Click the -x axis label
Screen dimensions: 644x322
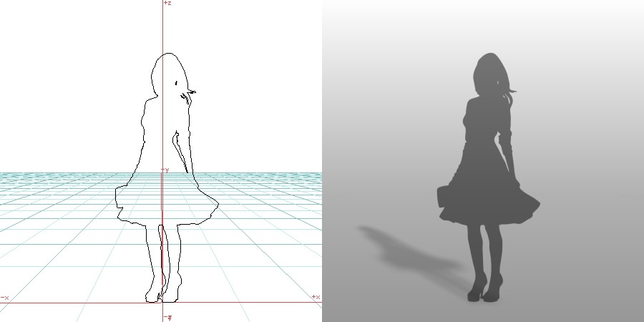point(4,298)
